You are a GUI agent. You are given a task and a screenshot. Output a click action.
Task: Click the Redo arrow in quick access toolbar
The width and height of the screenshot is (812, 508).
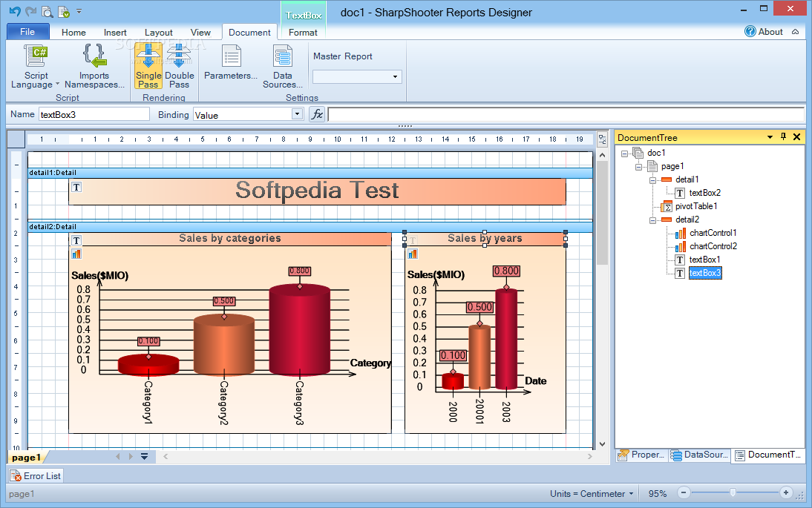[30, 11]
